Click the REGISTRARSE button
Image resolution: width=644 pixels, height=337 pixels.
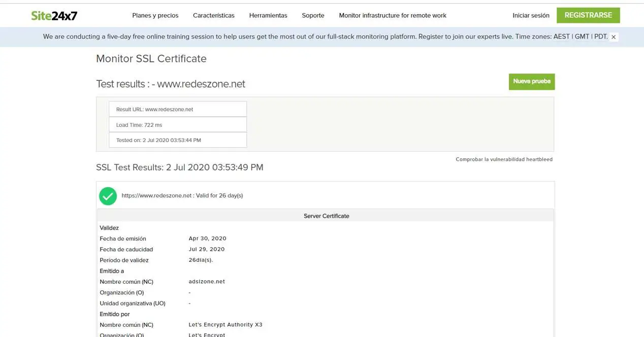tap(588, 15)
